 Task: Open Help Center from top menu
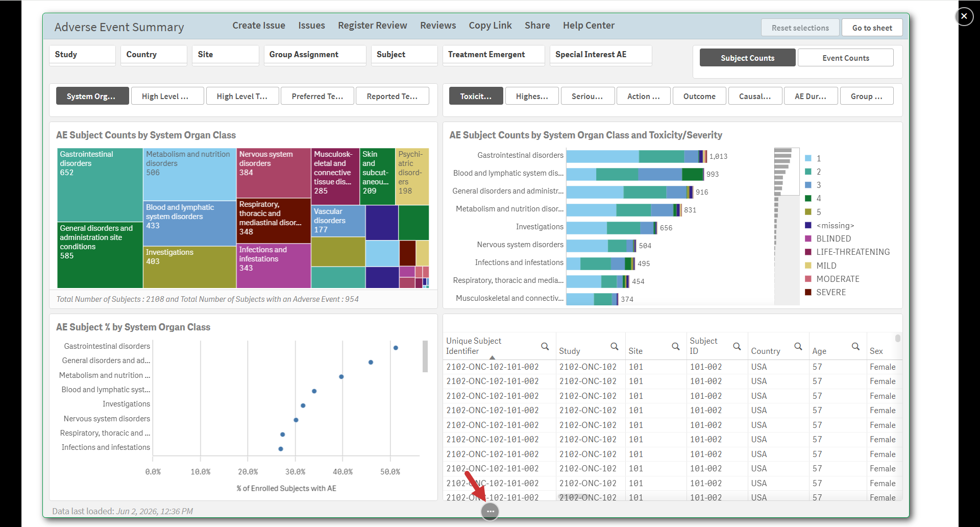pyautogui.click(x=589, y=26)
